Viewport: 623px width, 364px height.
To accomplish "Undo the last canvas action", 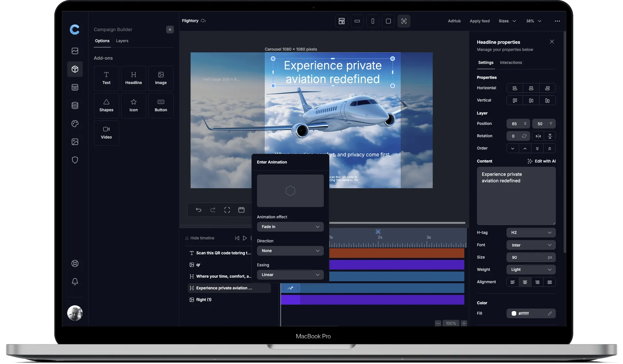I will click(199, 210).
